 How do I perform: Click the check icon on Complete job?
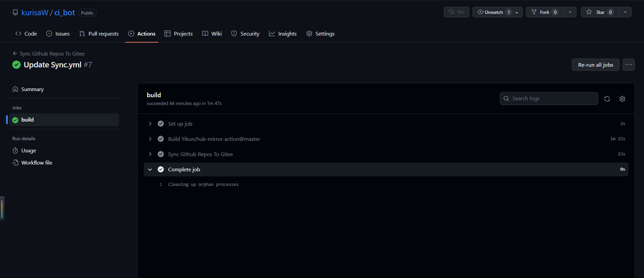coord(161,169)
